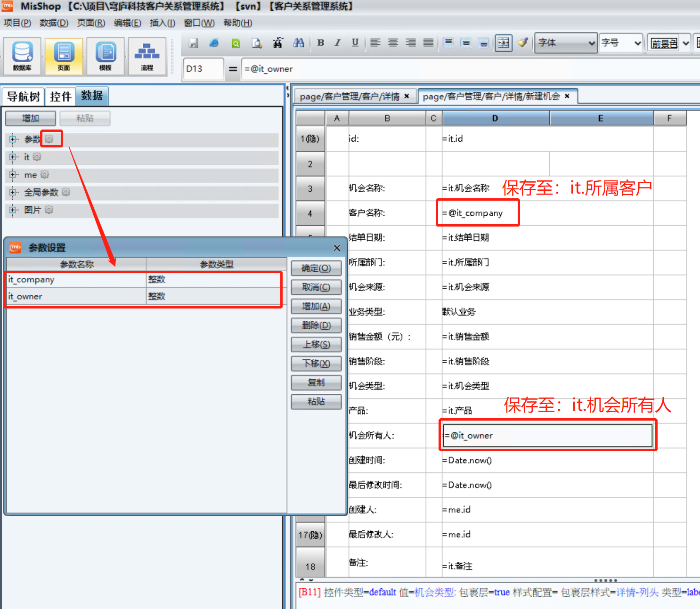Open settings gear next to 全局参数
The height and width of the screenshot is (609, 700).
[66, 192]
